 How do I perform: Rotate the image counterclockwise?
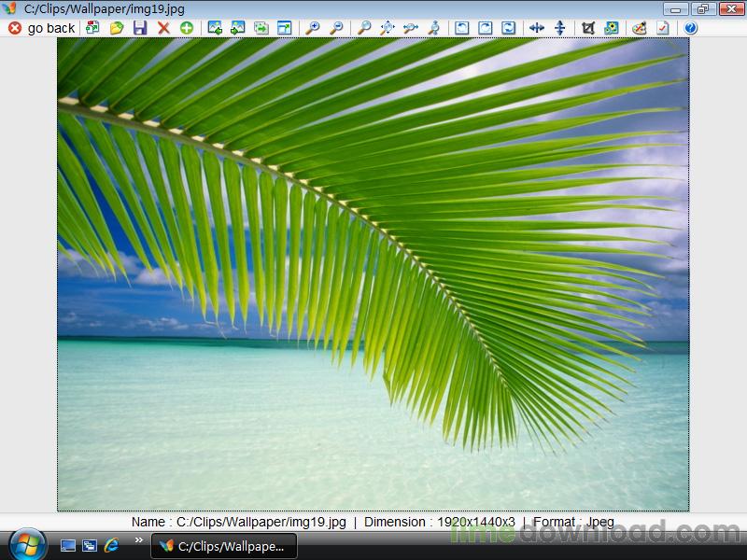pyautogui.click(x=462, y=28)
